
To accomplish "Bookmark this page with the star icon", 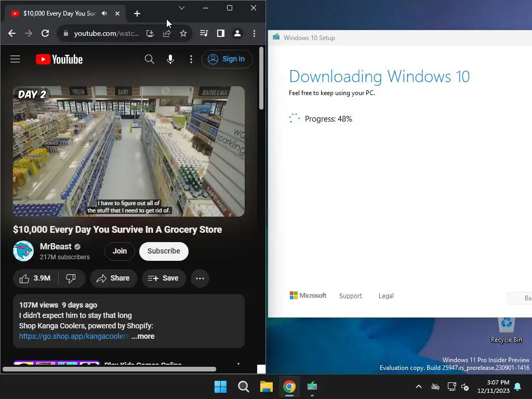I will (183, 33).
